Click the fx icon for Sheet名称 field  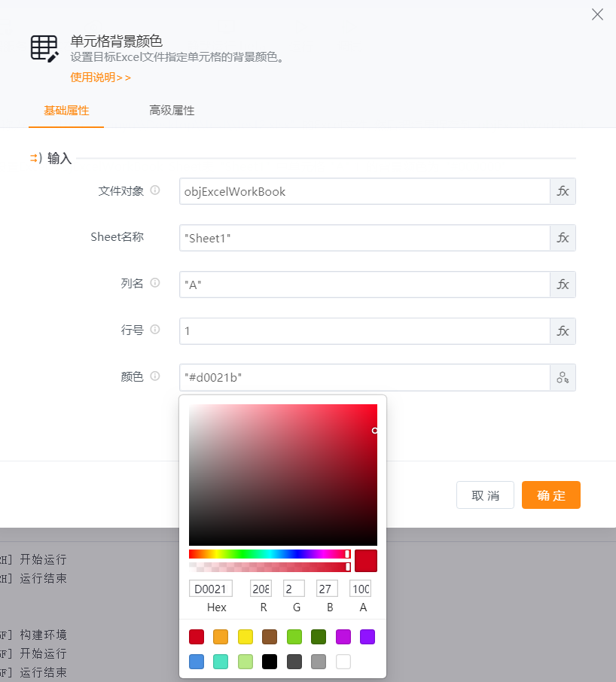click(563, 238)
